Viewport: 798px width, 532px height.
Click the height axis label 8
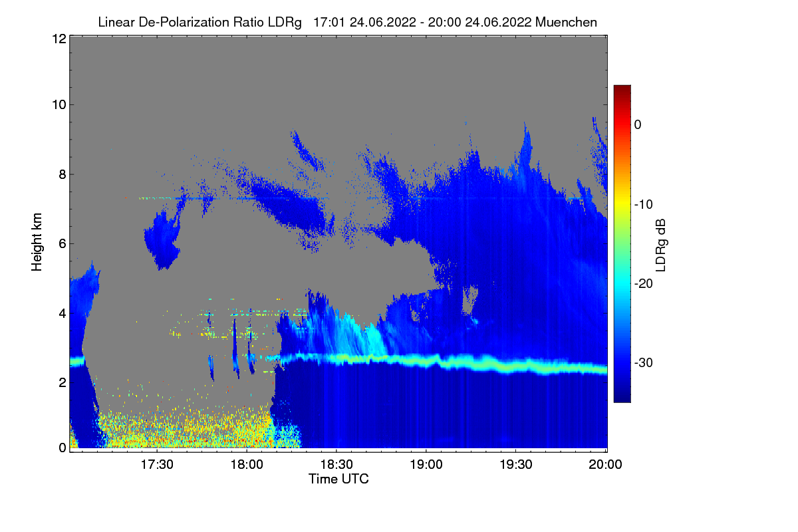coord(61,174)
